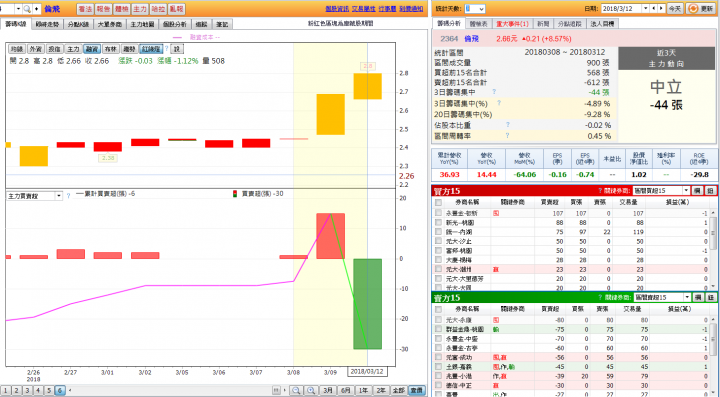This screenshot has width=720, height=397.
Task: Toggle the 融資 indicator button
Action: [x=92, y=49]
